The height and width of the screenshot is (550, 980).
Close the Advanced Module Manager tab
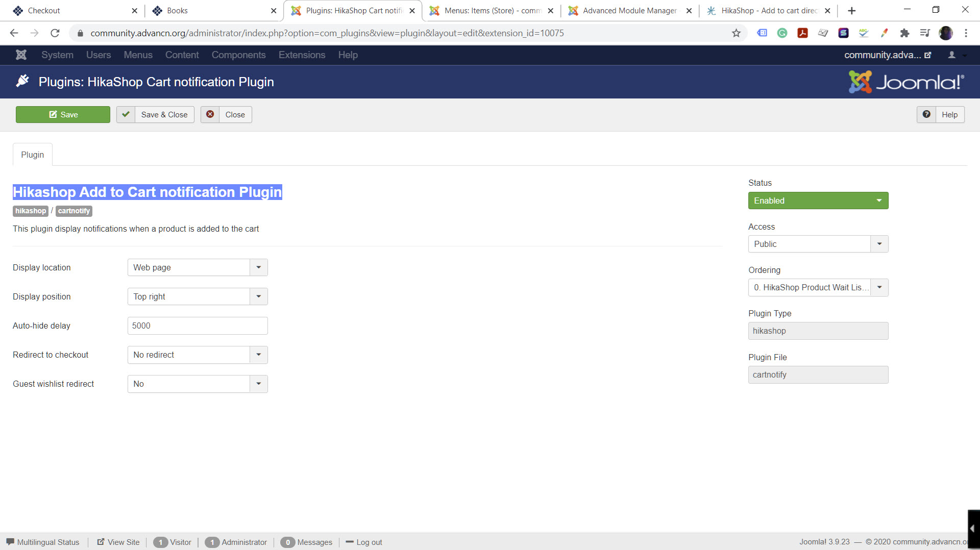tap(689, 11)
